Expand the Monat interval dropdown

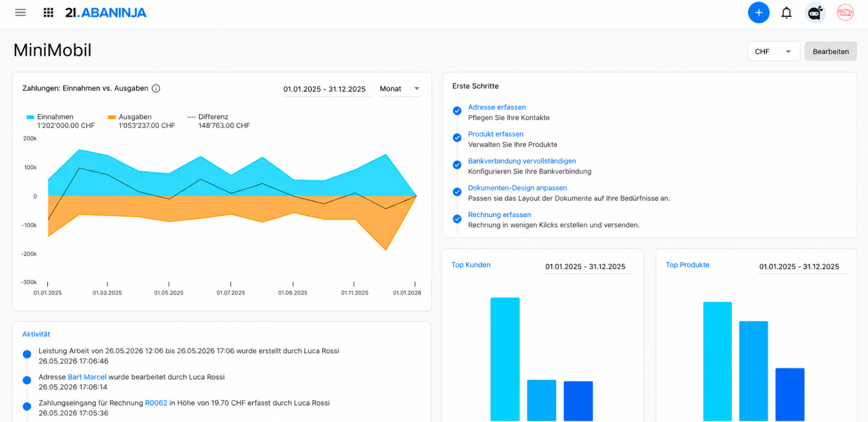click(400, 88)
